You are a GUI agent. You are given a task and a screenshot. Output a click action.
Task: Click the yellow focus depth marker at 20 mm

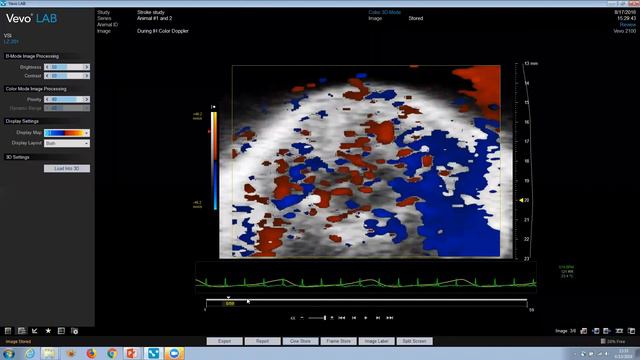[521, 200]
